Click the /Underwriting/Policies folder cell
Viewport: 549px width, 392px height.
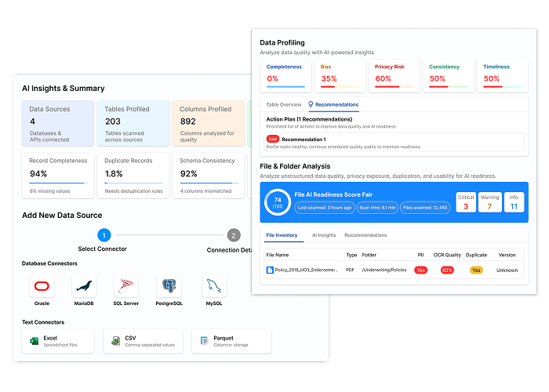384,270
